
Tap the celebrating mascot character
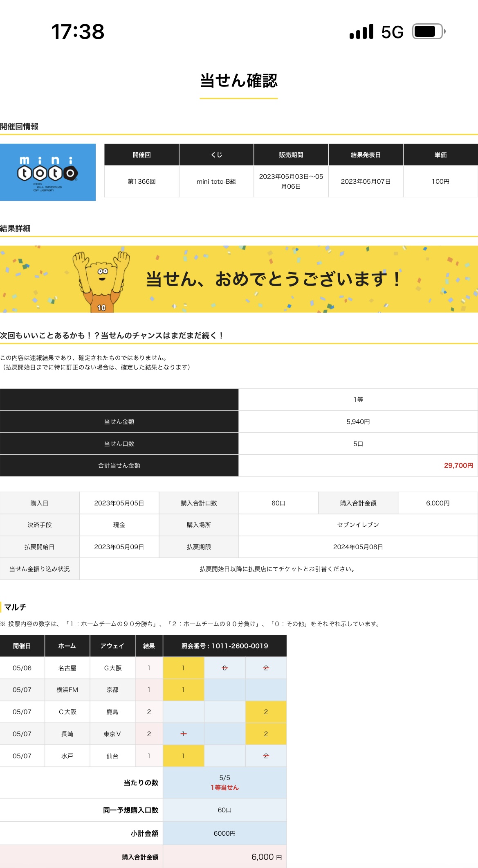click(101, 281)
